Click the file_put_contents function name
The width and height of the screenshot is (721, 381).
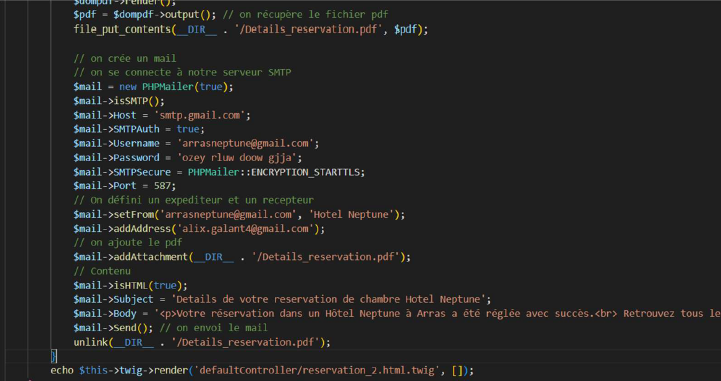coord(122,29)
